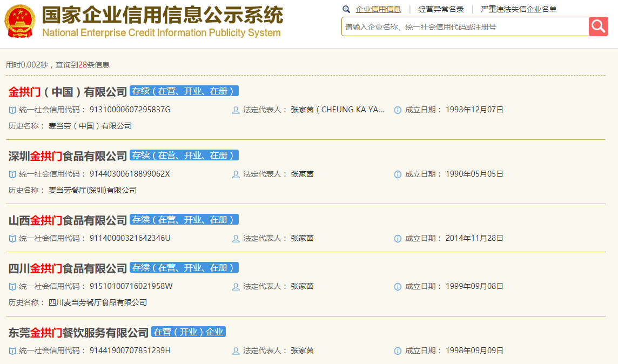Screen dimensions: 618x364
Task: Click credit code icon for 东莞金拱门餐饮服务有限公司
Action: [x=12, y=351]
